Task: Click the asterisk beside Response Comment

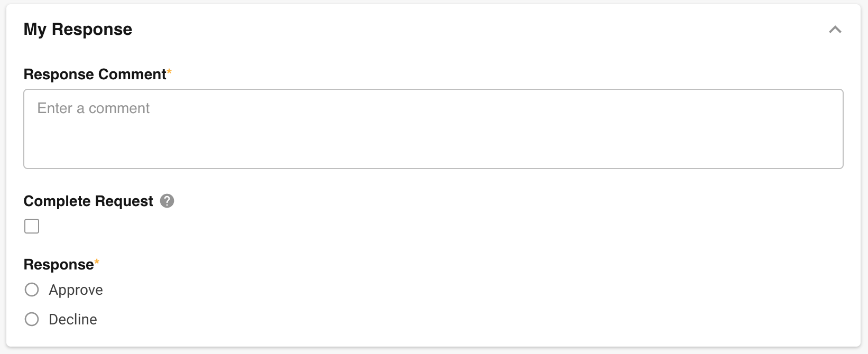Action: click(x=170, y=71)
